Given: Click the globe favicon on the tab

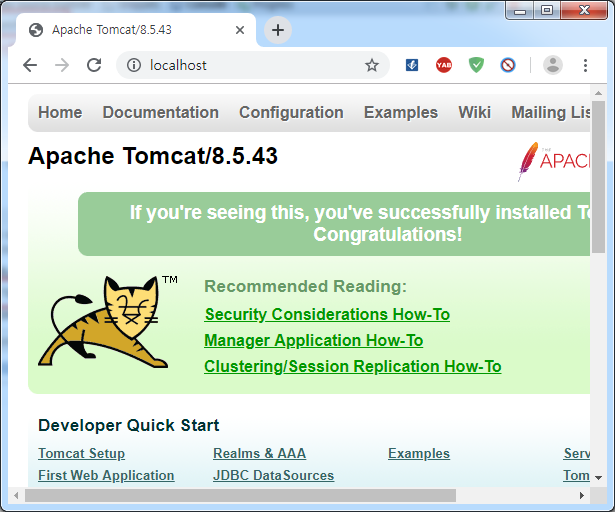Looking at the screenshot, I should click(36, 30).
